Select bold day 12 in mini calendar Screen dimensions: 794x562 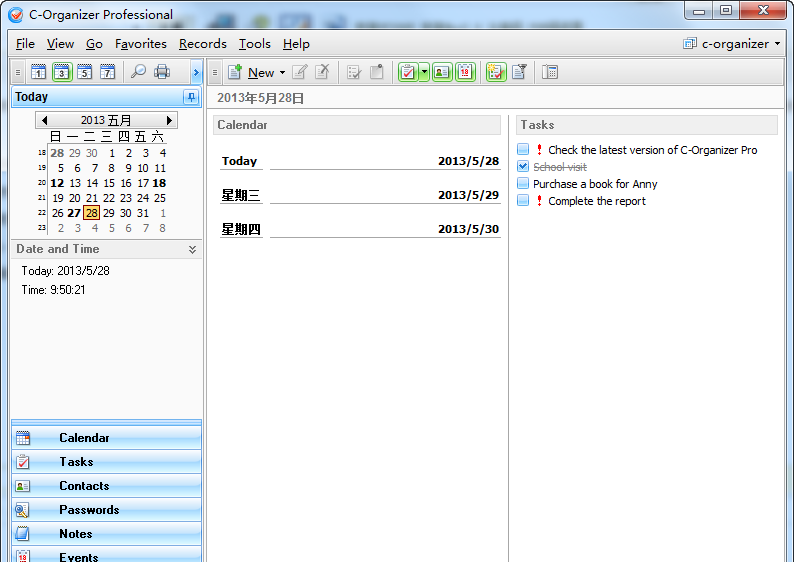(x=57, y=183)
